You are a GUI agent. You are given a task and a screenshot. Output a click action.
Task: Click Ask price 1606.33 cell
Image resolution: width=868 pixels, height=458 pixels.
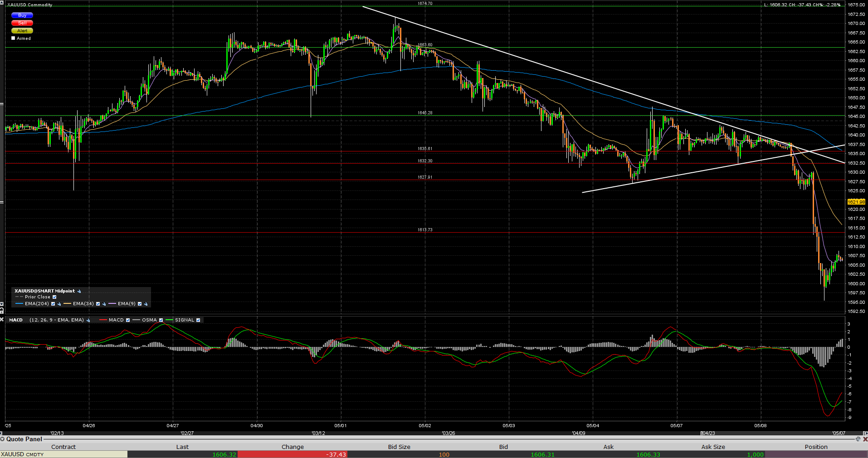pyautogui.click(x=609, y=454)
